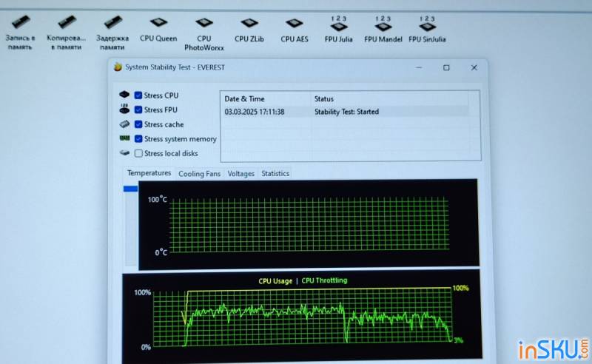The image size is (592, 364).
Task: Switch to the Voltages tab
Action: [241, 174]
